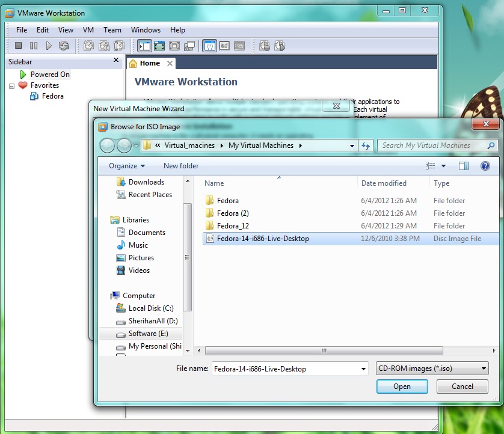Expand the address bar path history dropdown

352,146
